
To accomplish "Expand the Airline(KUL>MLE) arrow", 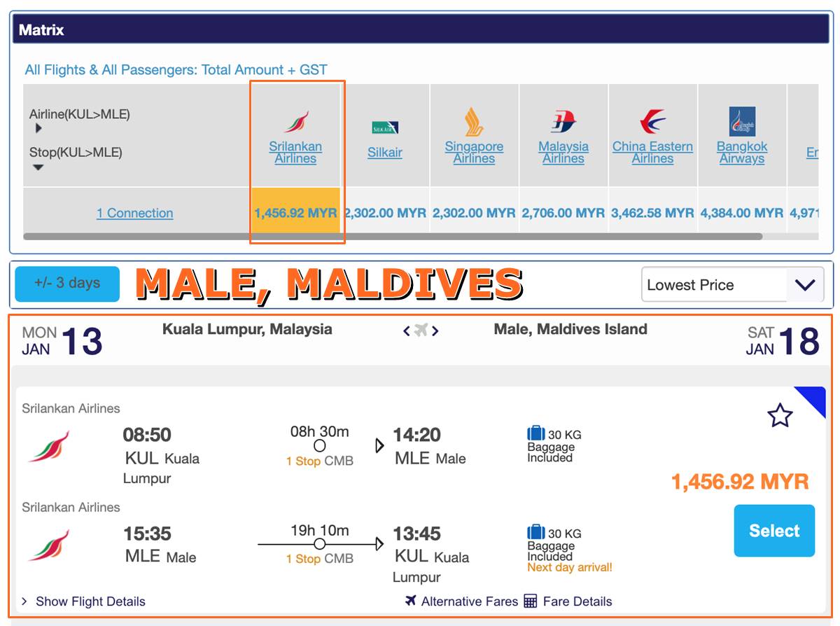I will pos(38,128).
